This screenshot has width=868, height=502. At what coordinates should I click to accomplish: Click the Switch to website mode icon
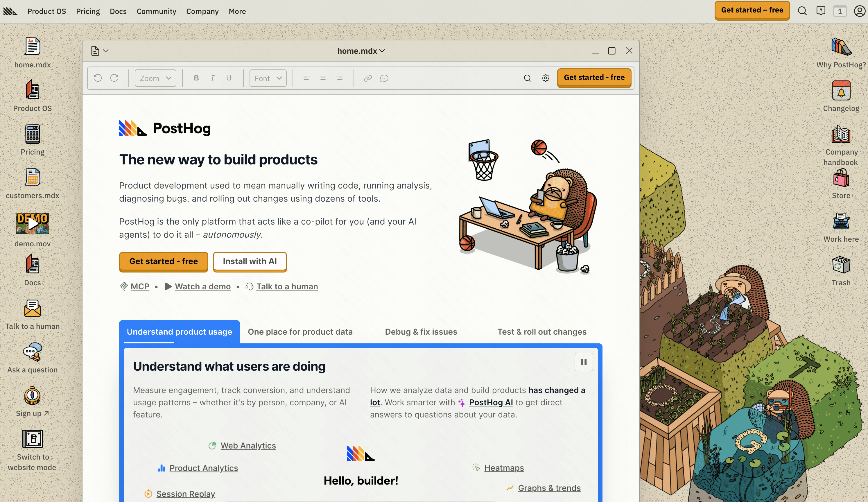click(x=32, y=439)
